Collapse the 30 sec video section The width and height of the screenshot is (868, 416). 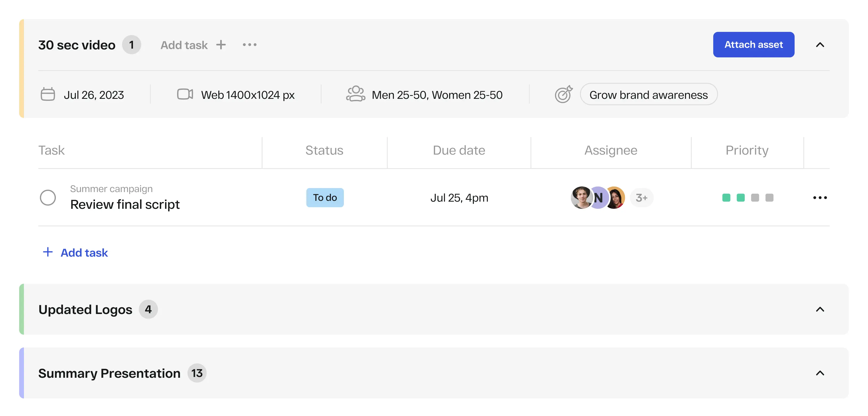click(820, 45)
